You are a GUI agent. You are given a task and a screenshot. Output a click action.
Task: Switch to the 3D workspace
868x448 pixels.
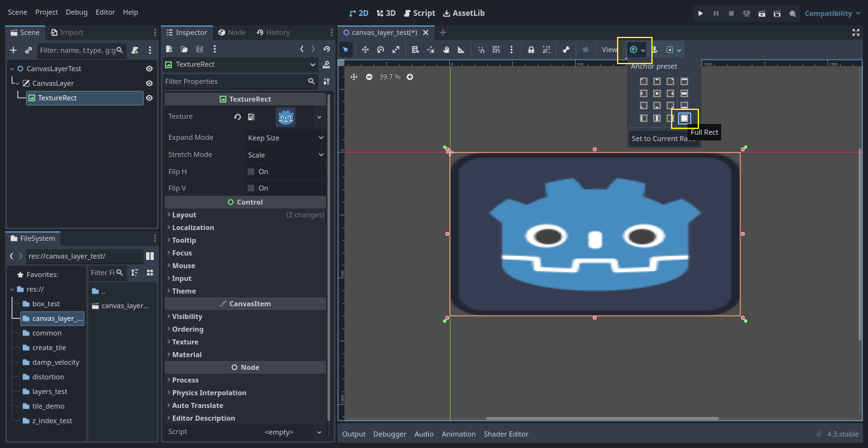coord(386,13)
